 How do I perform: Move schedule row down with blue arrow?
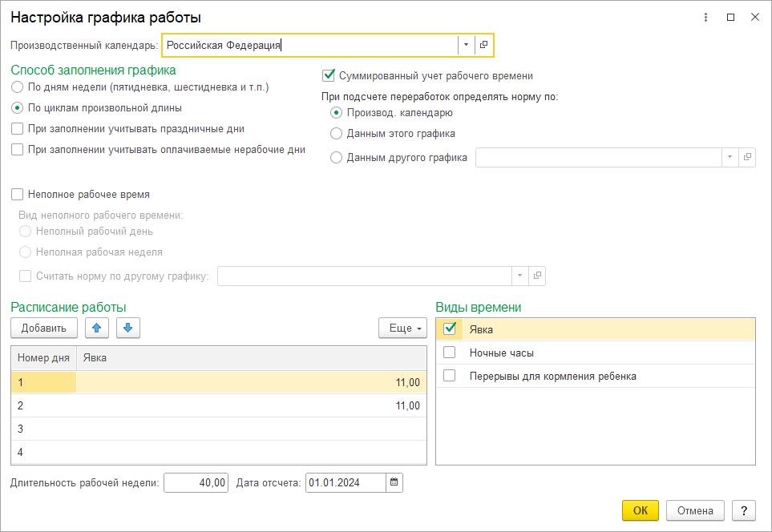pyautogui.click(x=128, y=328)
